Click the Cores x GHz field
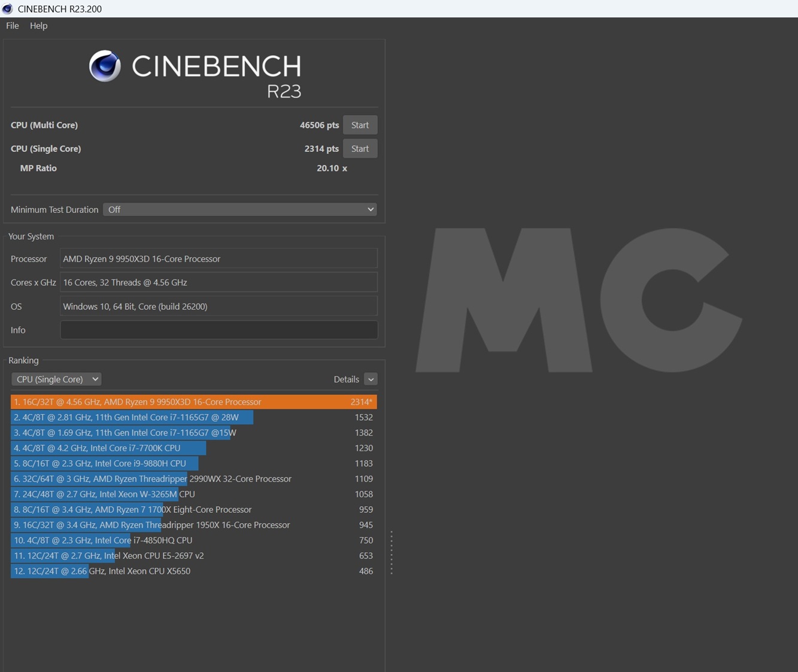This screenshot has height=672, width=798. [x=219, y=282]
